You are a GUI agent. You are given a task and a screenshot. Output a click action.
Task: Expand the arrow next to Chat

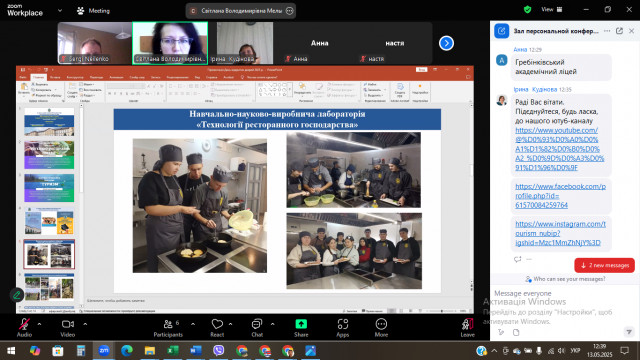click(x=273, y=324)
